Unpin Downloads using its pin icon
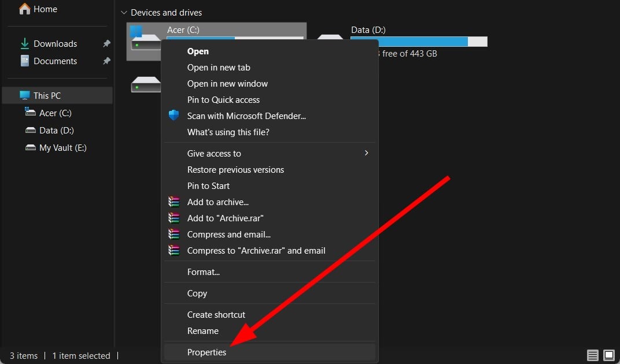Viewport: 620px width, 364px height. pos(106,43)
